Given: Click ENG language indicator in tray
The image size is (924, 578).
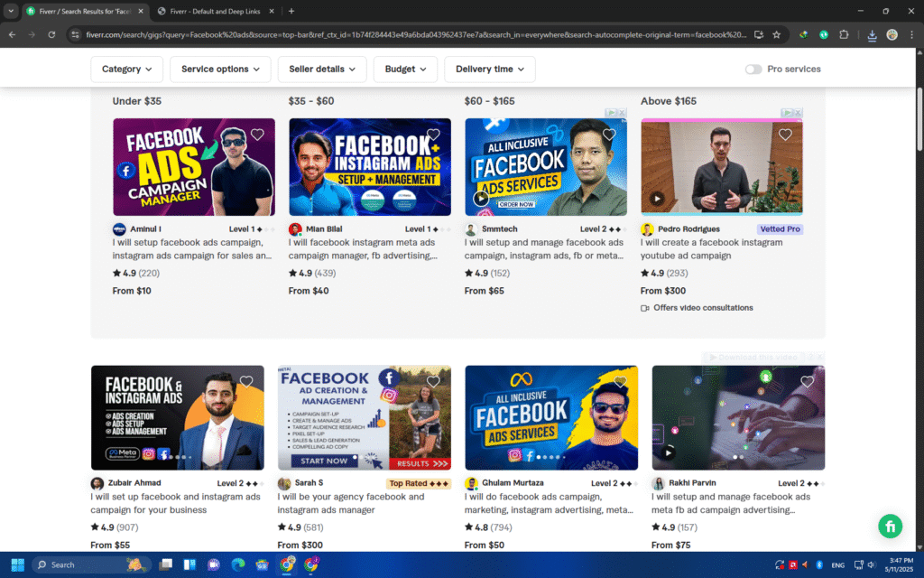Looking at the screenshot, I should point(837,565).
